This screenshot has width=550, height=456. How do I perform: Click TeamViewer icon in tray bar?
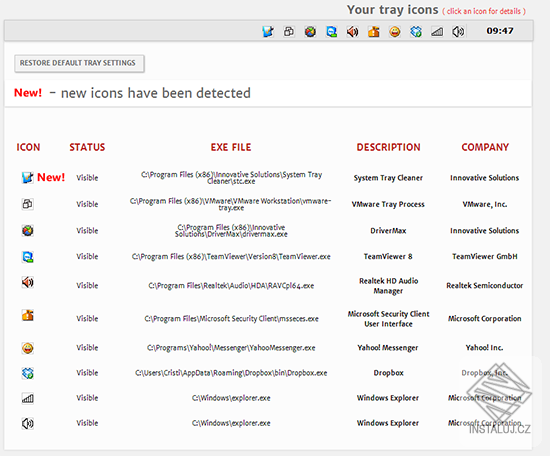point(331,32)
